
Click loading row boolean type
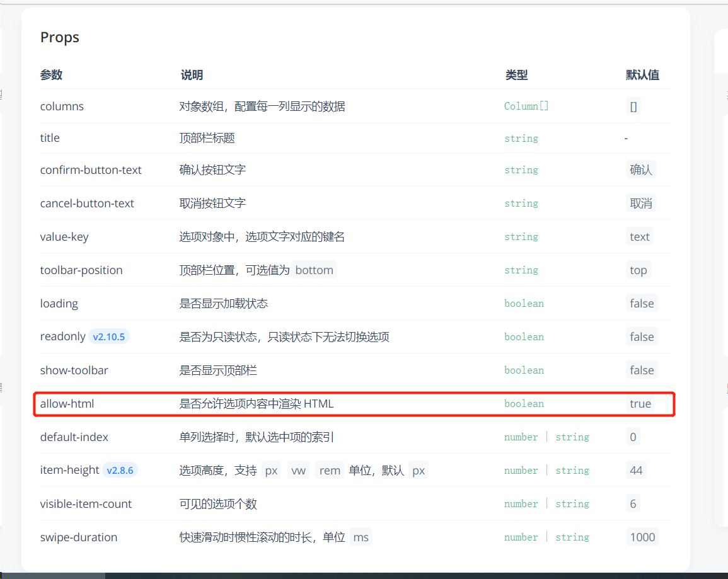click(524, 304)
